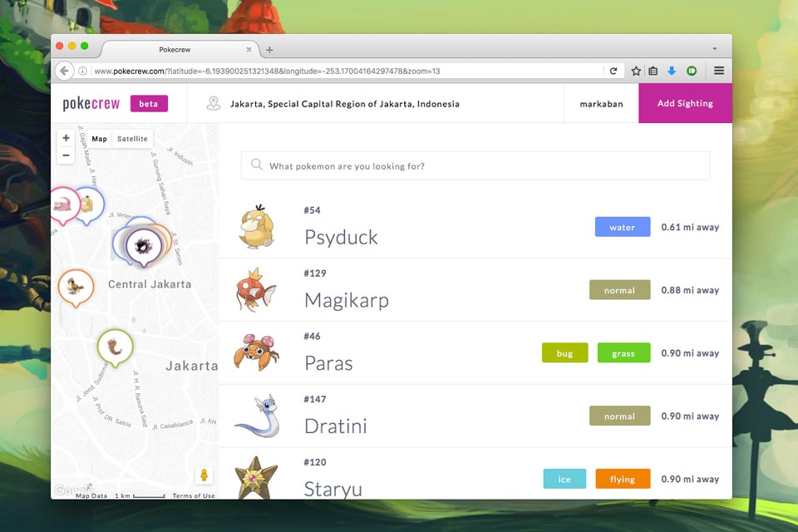Viewport: 798px width, 532px height.
Task: Zoom out the map with minus button
Action: click(66, 155)
